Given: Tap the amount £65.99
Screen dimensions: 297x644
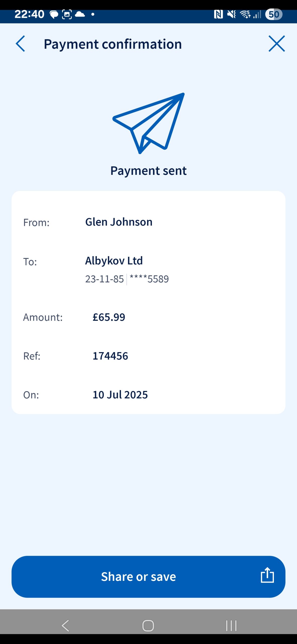Looking at the screenshot, I should pos(109,317).
